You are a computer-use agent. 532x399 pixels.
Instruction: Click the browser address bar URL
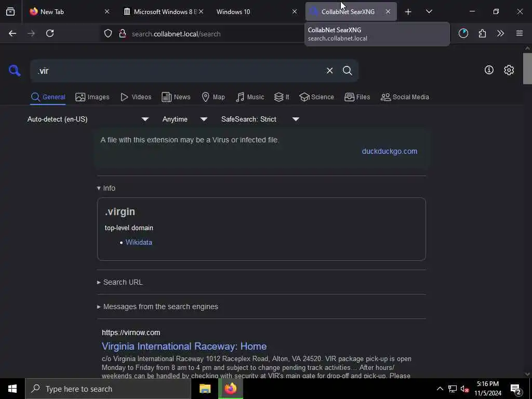[176, 34]
